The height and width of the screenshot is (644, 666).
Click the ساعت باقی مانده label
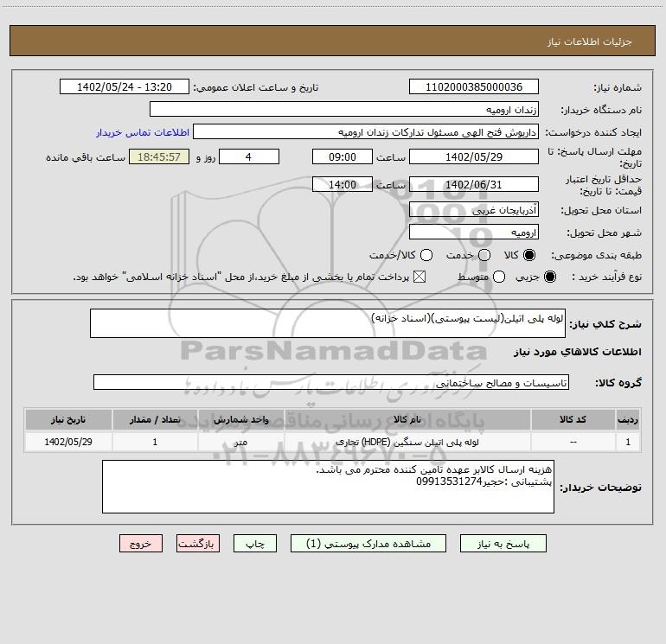click(86, 157)
